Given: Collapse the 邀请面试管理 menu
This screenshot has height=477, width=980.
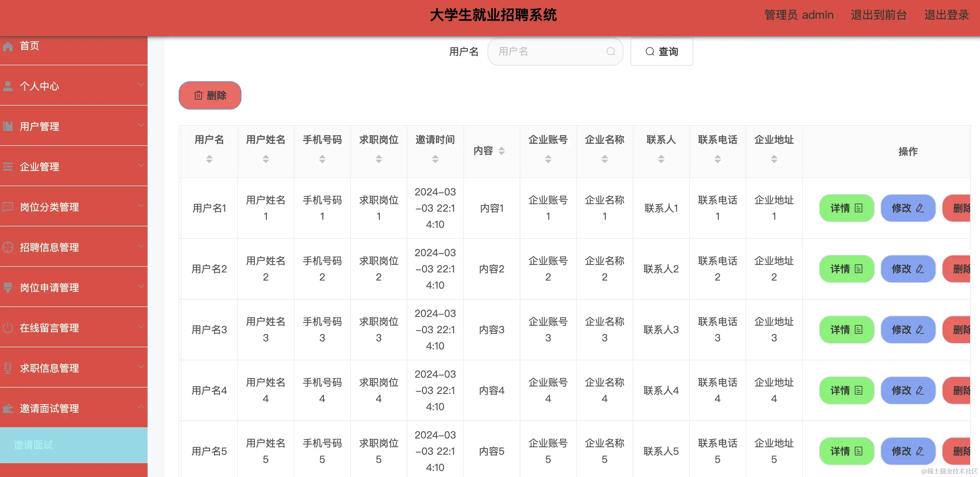Looking at the screenshot, I should 142,407.
